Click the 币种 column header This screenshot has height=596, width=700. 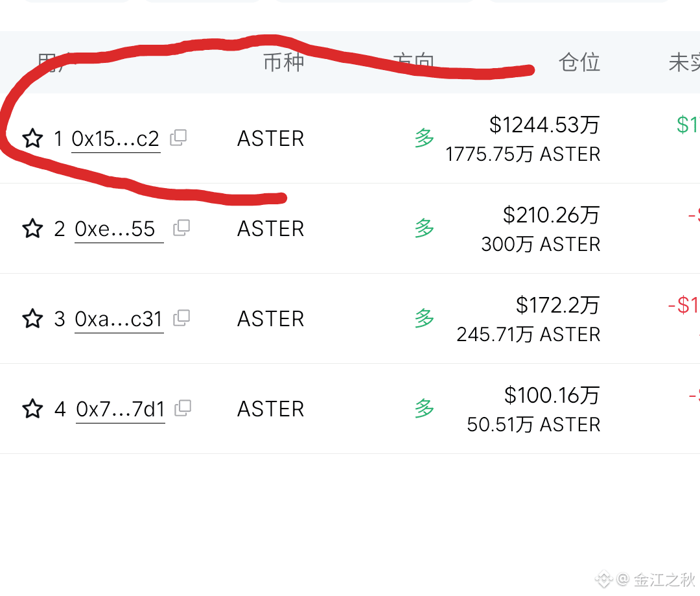tap(284, 62)
